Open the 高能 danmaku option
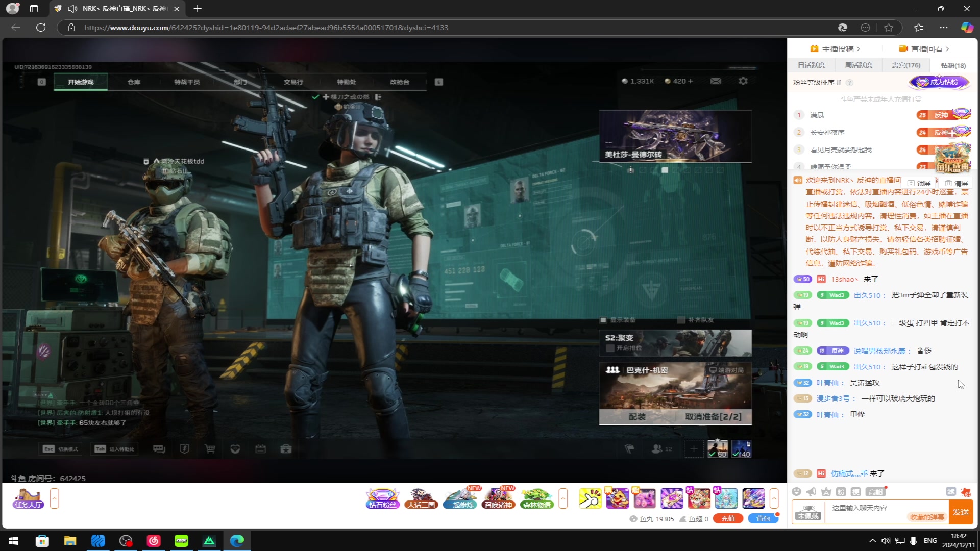 [875, 492]
